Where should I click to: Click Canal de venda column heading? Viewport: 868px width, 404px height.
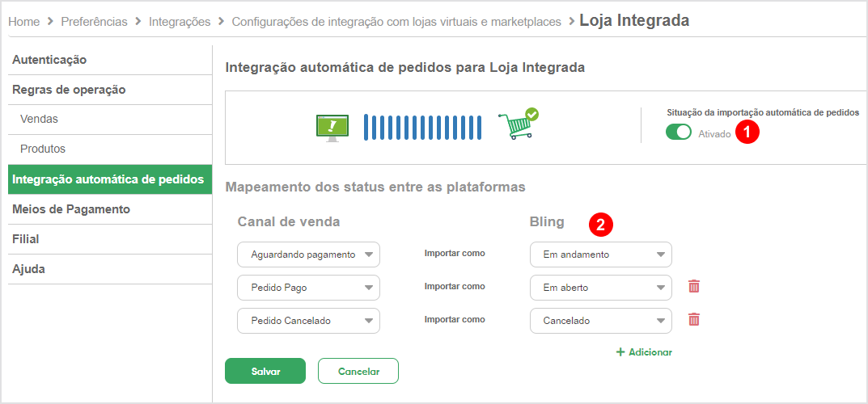tap(289, 221)
